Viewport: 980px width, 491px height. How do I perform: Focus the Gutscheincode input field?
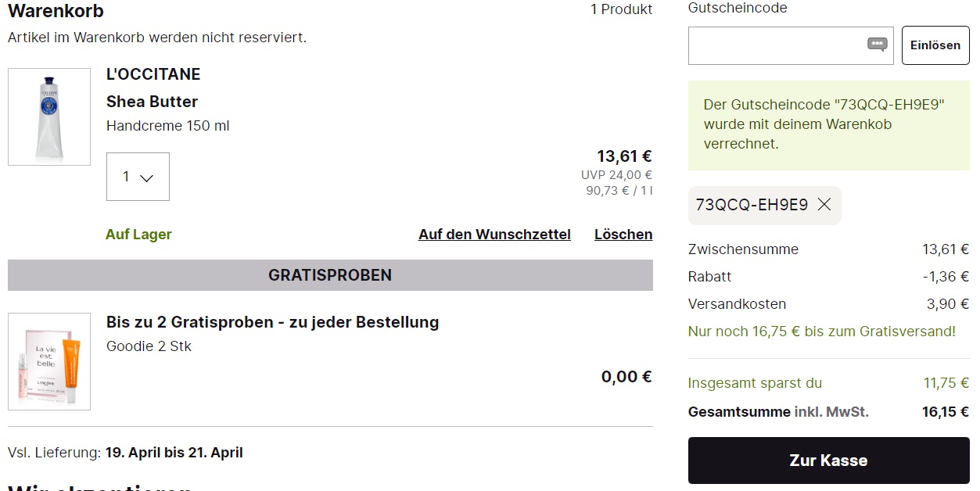point(776,45)
